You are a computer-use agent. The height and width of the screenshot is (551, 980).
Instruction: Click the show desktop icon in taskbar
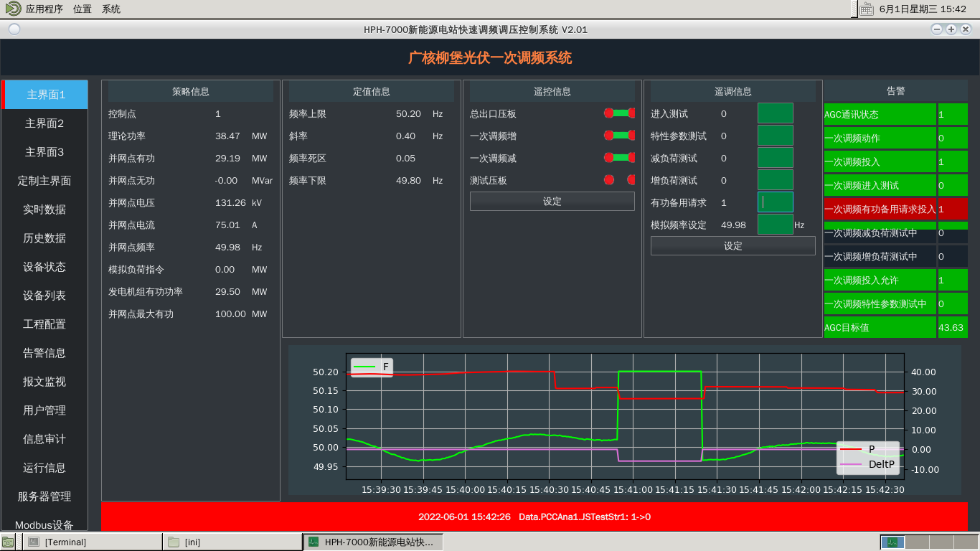7,542
